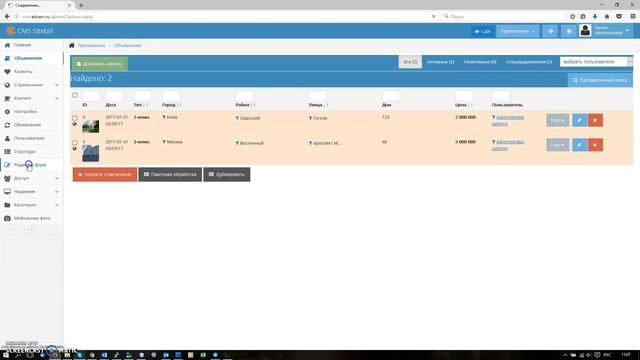Open the Пользователи person icon
The width and height of the screenshot is (640, 360).
tap(7, 138)
